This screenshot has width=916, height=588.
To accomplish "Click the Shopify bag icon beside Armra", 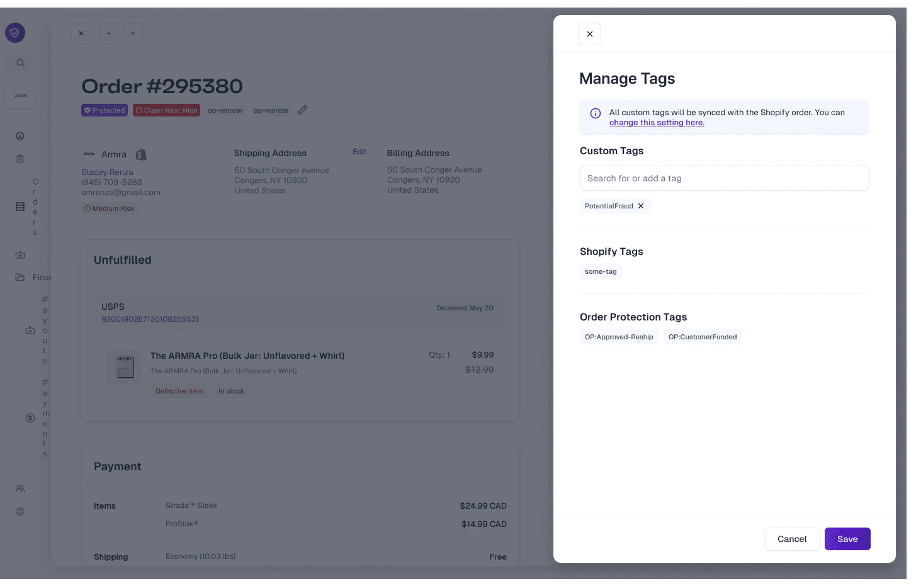I will pyautogui.click(x=140, y=154).
